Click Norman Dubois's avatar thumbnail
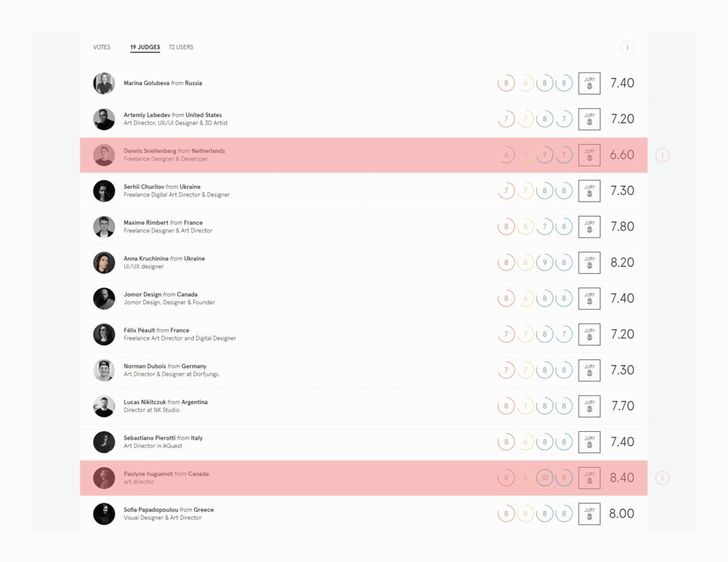This screenshot has height=562, width=728. pyautogui.click(x=104, y=370)
